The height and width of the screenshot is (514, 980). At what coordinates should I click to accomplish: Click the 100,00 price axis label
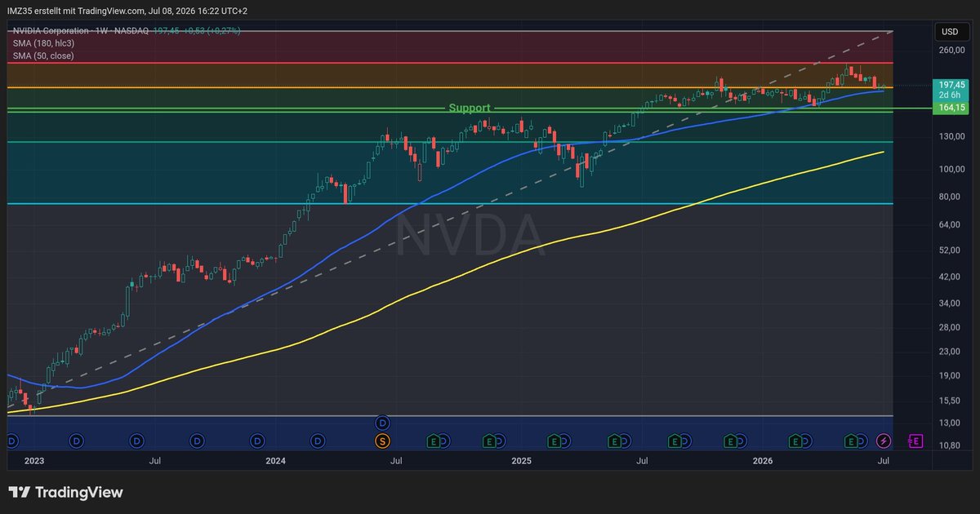(x=951, y=169)
